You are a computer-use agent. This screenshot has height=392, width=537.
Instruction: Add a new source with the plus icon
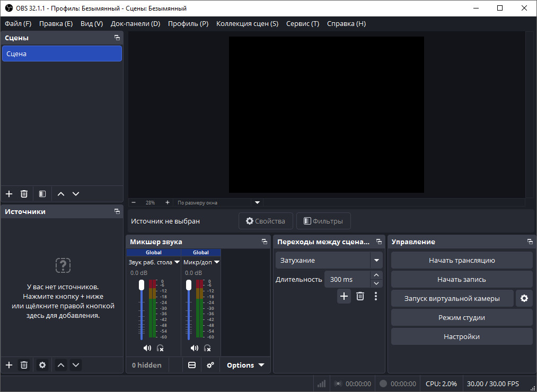point(8,365)
